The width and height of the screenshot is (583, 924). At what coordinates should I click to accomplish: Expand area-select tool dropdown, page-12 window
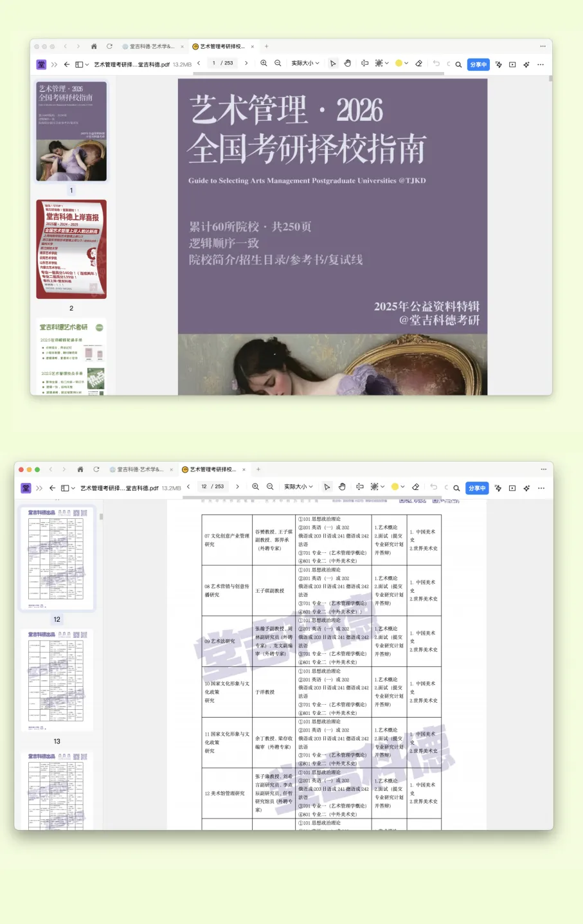coord(382,487)
